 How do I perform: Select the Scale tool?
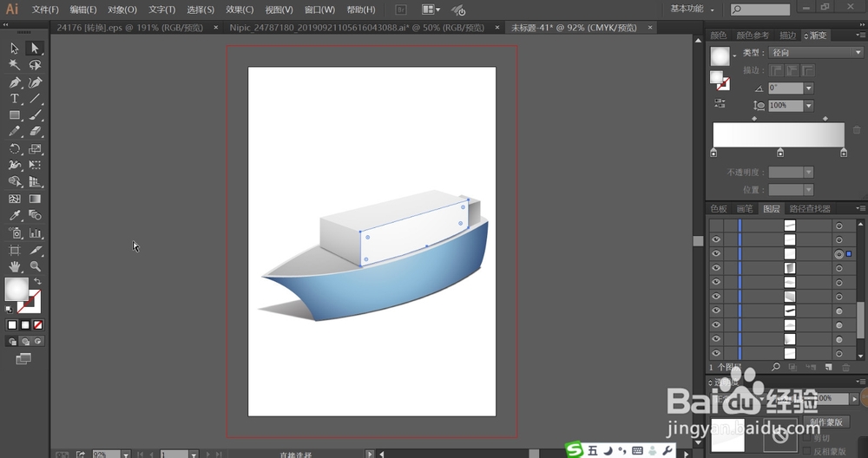pos(35,149)
